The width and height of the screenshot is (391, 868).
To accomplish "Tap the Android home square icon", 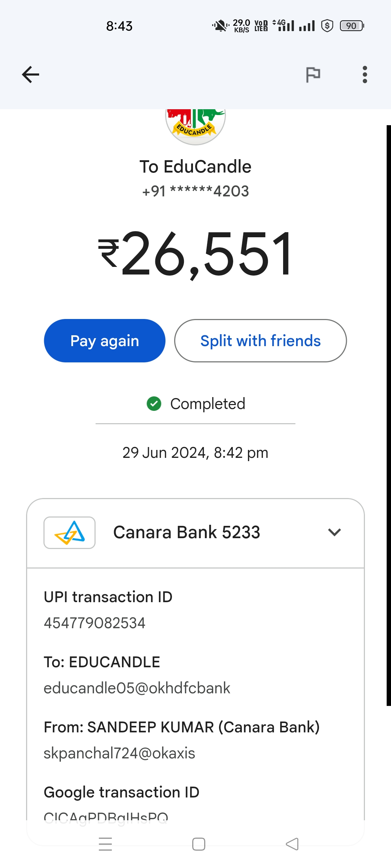I will pos(199,844).
